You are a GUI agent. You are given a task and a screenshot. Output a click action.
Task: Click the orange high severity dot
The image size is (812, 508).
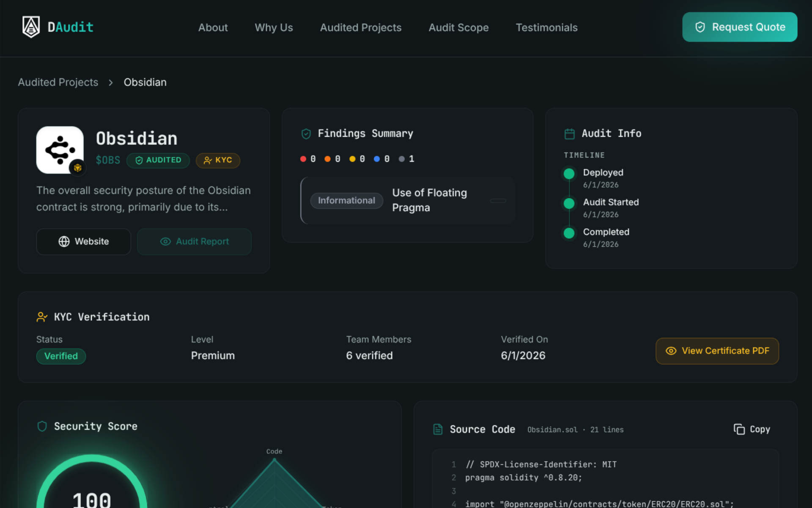[x=327, y=159]
